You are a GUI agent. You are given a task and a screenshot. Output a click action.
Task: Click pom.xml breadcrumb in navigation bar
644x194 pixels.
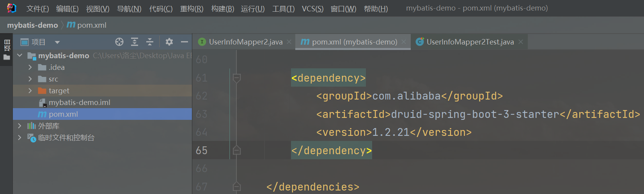coord(87,25)
